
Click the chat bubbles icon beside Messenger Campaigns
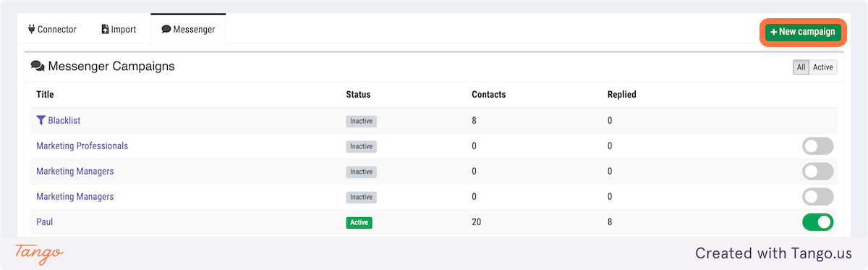point(38,67)
